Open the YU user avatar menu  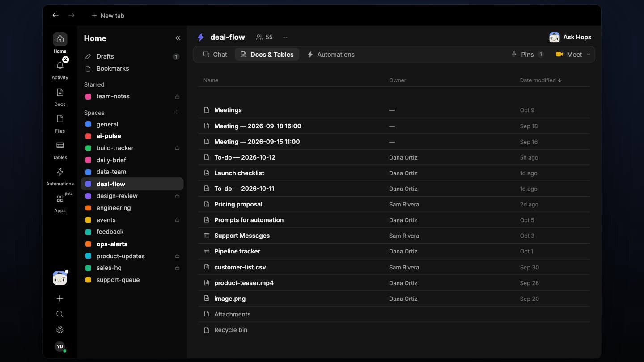[x=60, y=346]
